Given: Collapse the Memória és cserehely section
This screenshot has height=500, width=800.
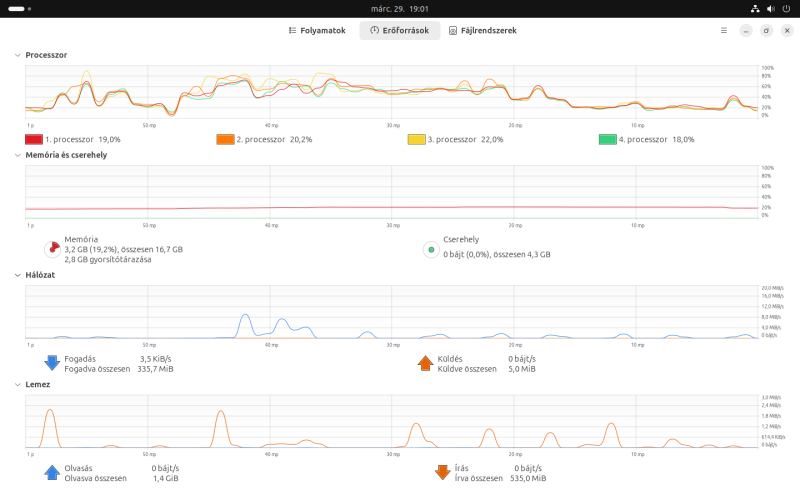Looking at the screenshot, I should [18, 155].
